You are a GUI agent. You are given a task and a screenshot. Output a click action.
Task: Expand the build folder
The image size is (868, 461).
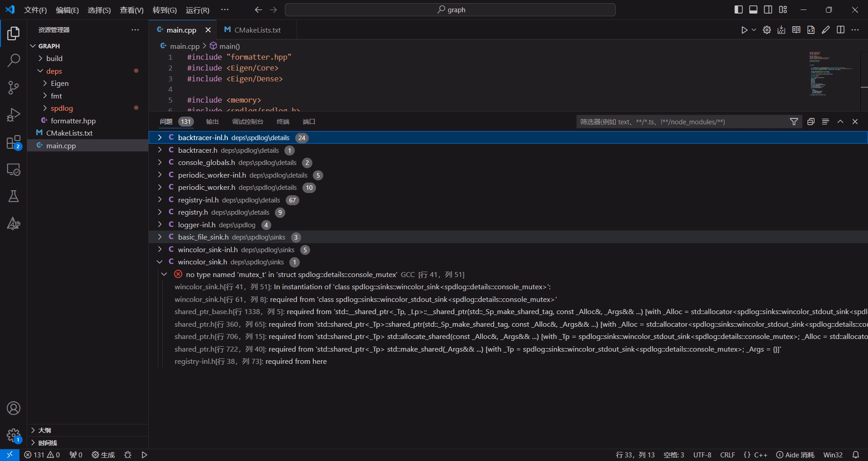88,58
